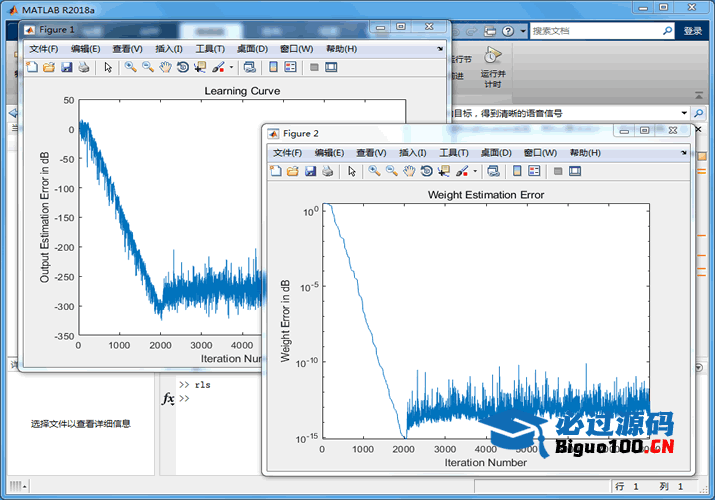Activate Zoom Out tool in Figure 2
715x500 pixels.
tap(392, 171)
